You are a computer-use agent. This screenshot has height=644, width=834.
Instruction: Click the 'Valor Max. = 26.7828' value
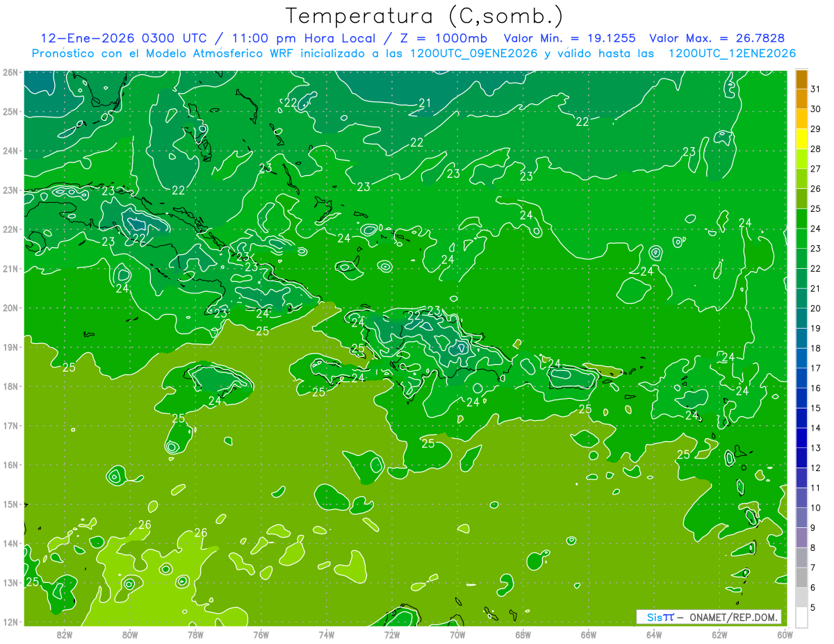[717, 38]
